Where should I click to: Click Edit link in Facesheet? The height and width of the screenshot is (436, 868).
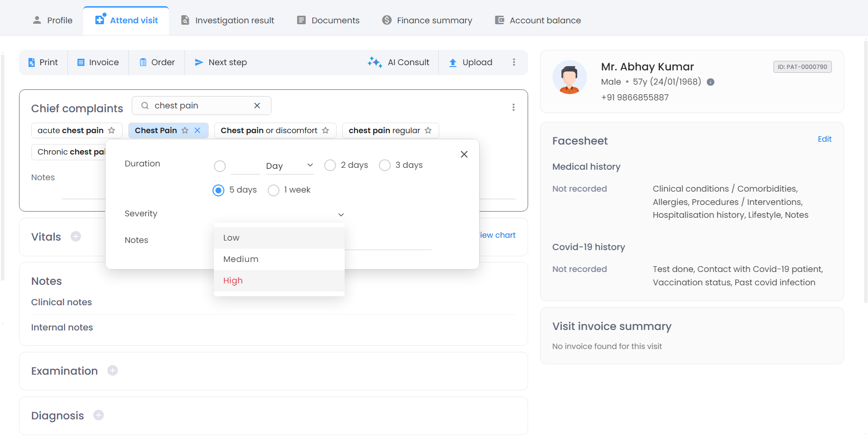[824, 139]
